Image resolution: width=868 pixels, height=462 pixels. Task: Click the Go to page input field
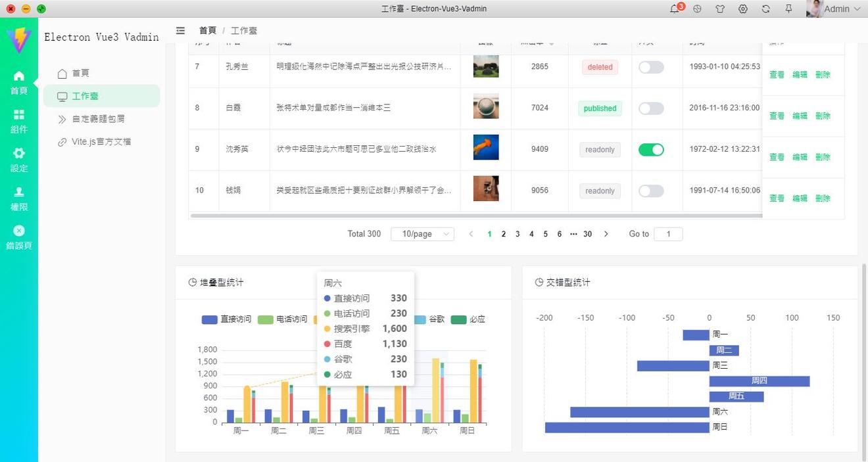click(668, 234)
